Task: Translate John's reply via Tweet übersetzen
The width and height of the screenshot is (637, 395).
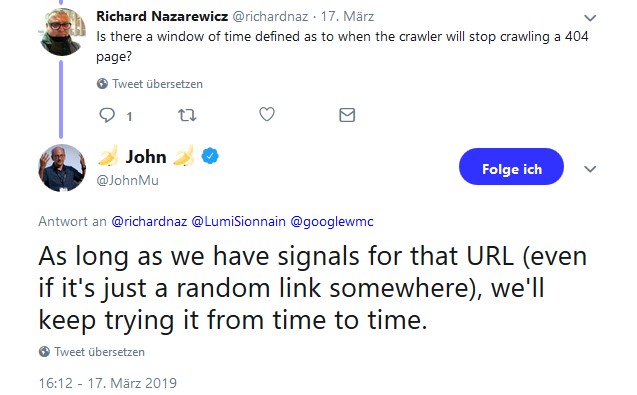Action: point(100,352)
